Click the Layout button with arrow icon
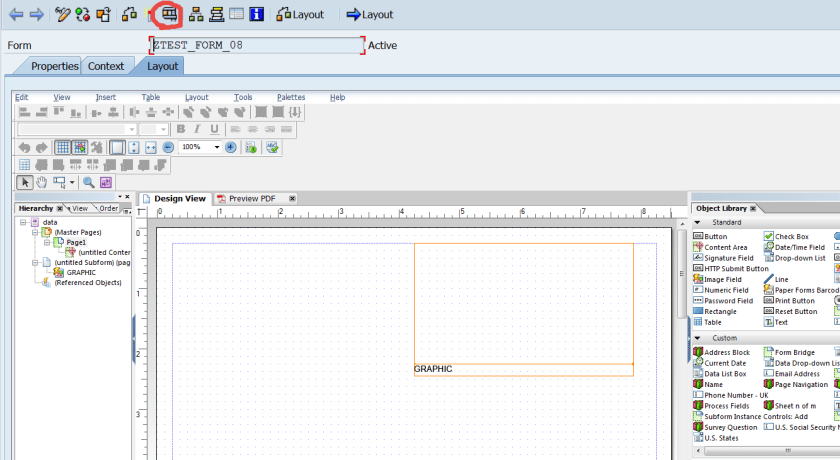 point(369,15)
